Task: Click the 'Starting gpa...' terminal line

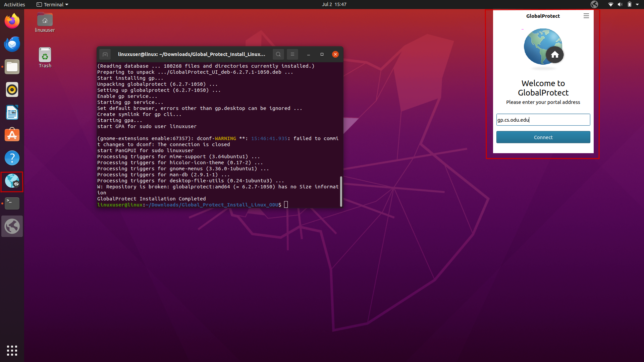Action: [120, 120]
